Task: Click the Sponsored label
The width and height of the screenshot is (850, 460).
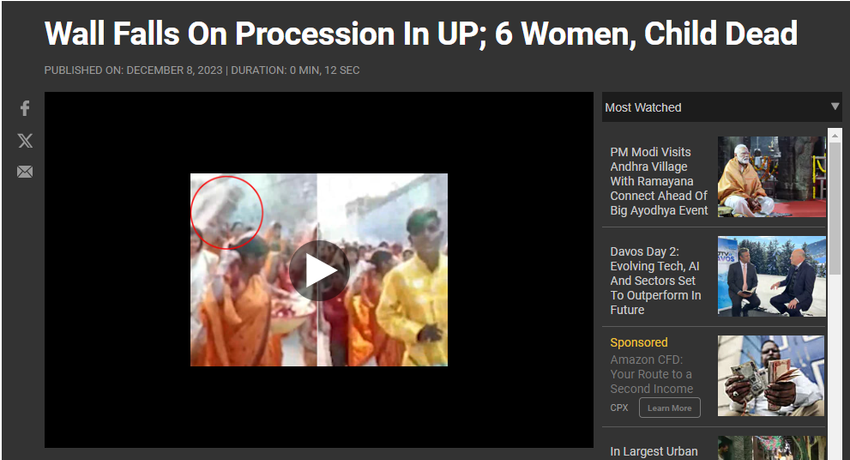Action: 639,342
